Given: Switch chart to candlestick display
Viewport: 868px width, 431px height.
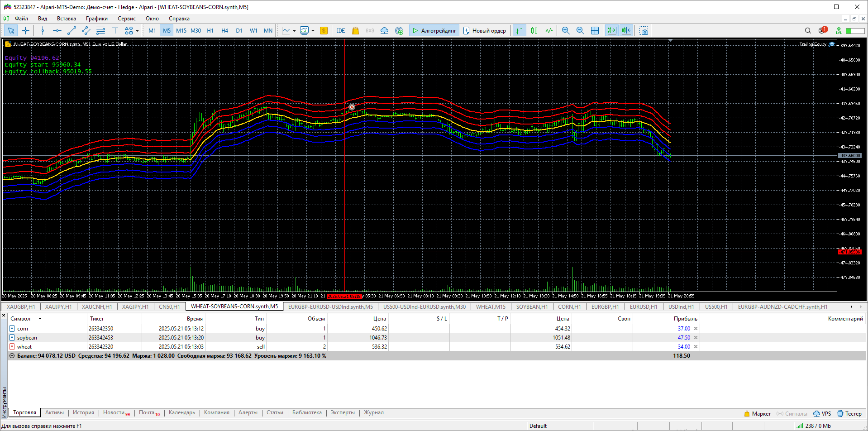Looking at the screenshot, I should [x=534, y=31].
